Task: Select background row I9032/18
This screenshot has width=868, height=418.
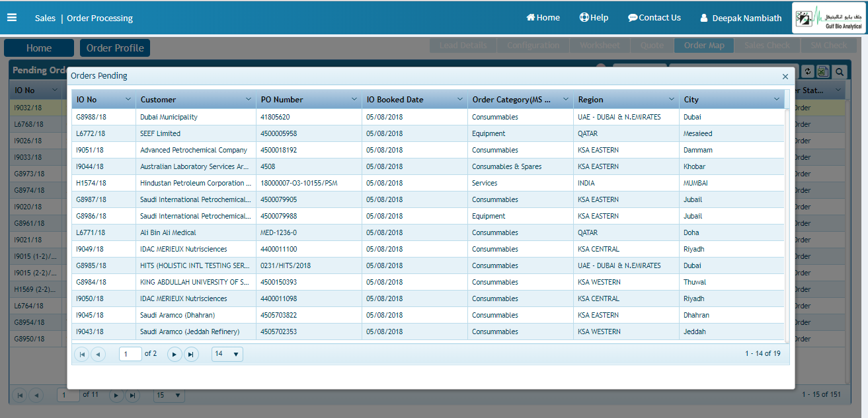Action: tap(38, 108)
